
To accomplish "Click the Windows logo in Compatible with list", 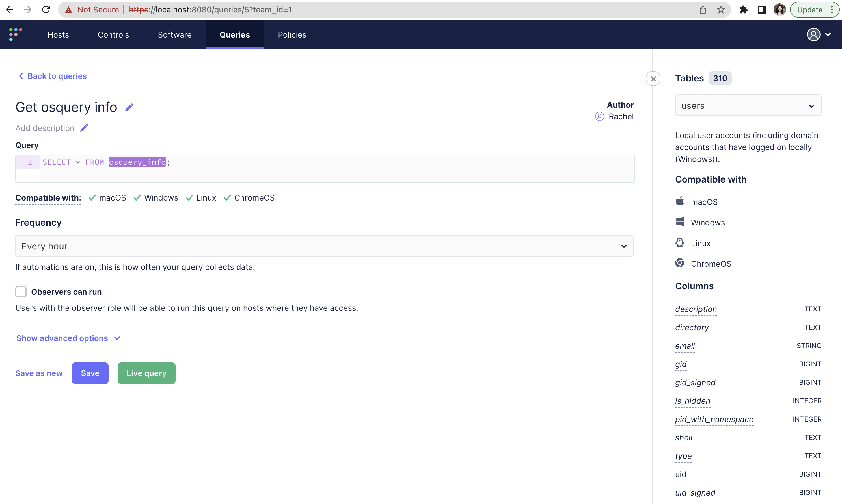I will (x=680, y=222).
